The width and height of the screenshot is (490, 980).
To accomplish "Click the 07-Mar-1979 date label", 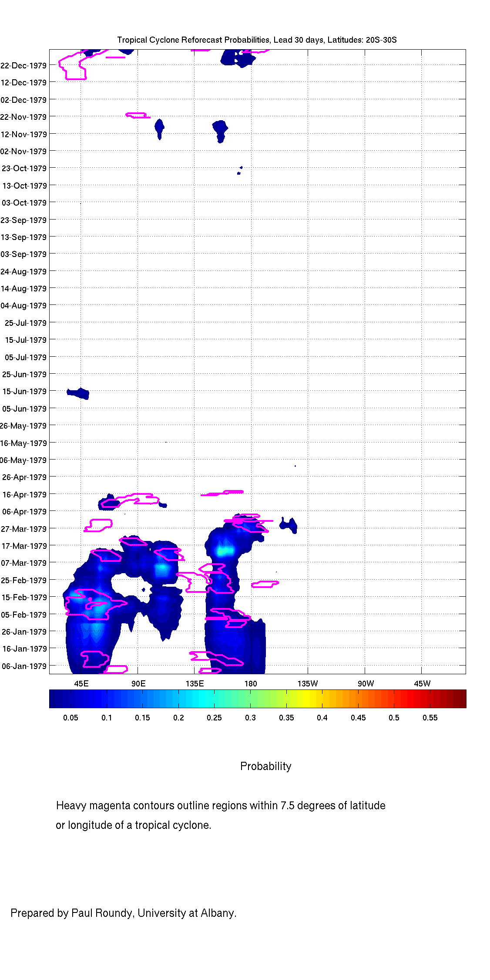I will [23, 563].
